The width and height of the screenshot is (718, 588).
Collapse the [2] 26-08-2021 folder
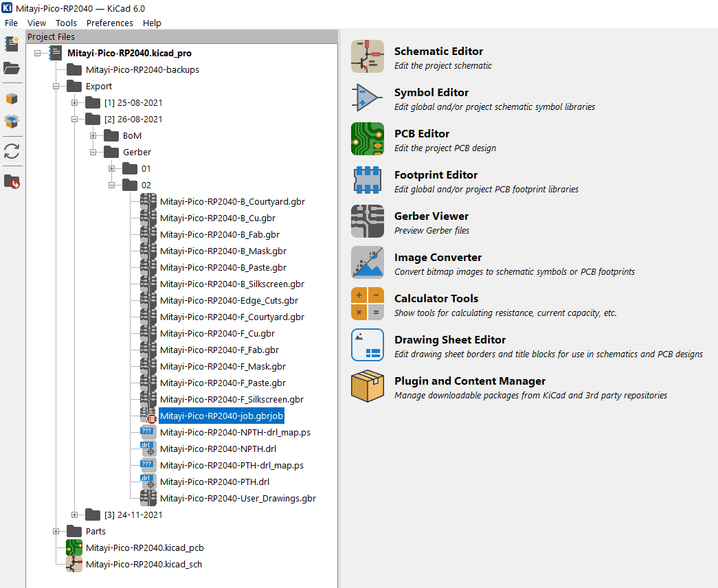coord(74,119)
